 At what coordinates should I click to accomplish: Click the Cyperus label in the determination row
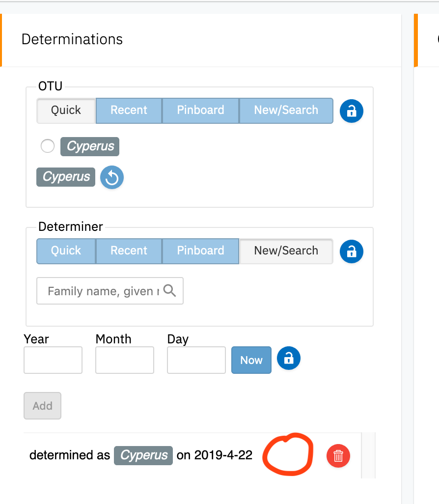click(x=143, y=455)
